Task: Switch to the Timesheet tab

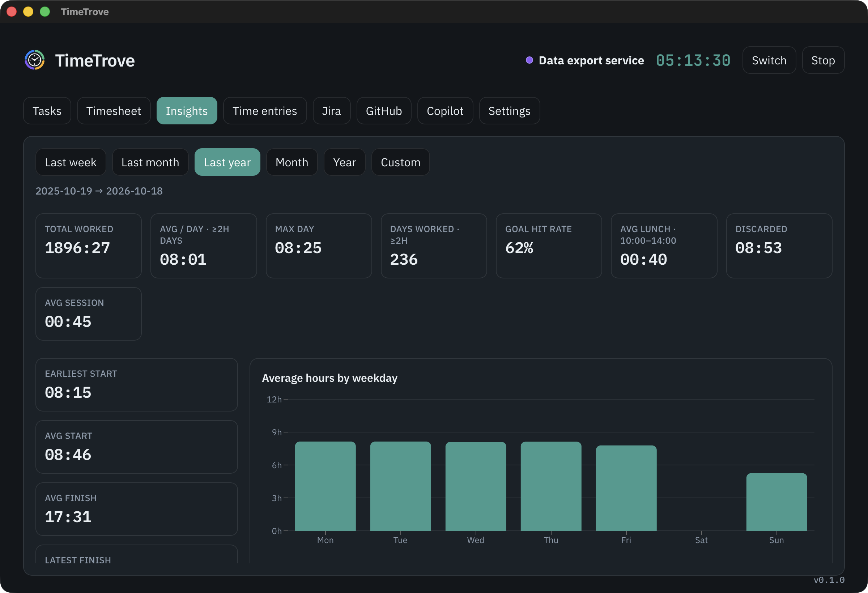Action: click(114, 111)
